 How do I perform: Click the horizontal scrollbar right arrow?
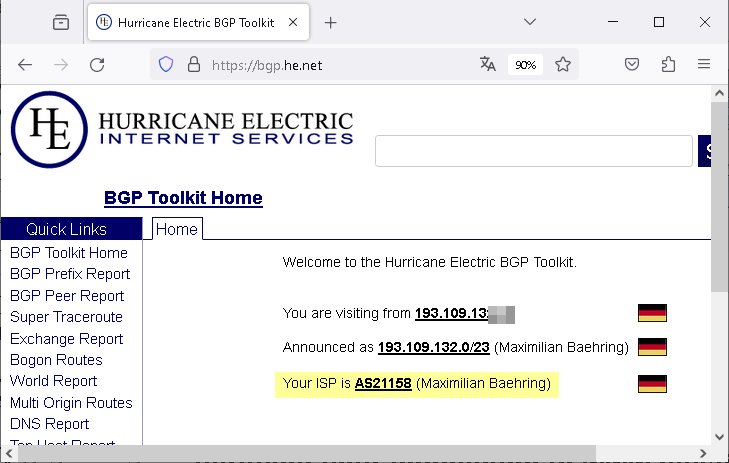click(703, 454)
